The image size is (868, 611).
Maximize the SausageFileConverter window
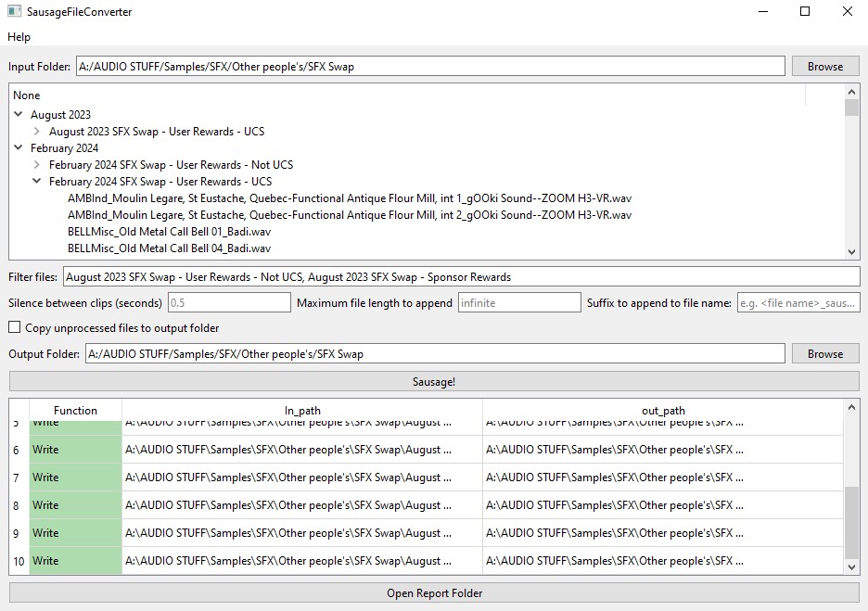pyautogui.click(x=805, y=11)
